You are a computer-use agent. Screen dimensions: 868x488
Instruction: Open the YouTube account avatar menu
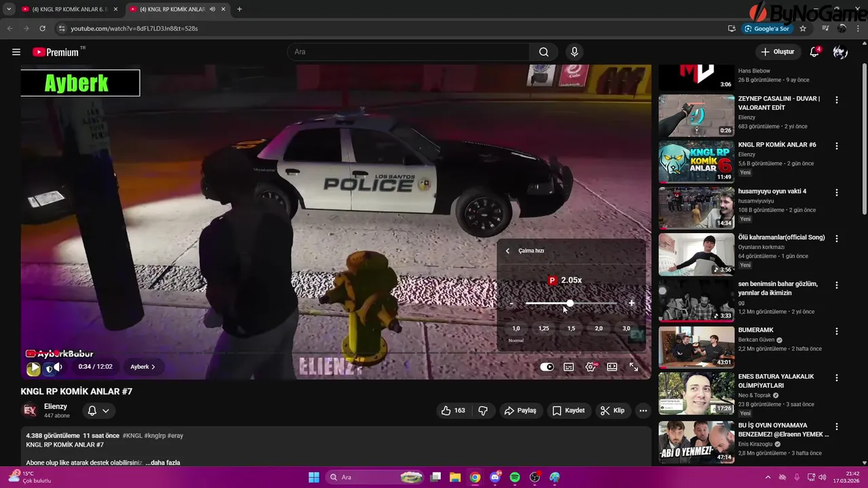[840, 52]
